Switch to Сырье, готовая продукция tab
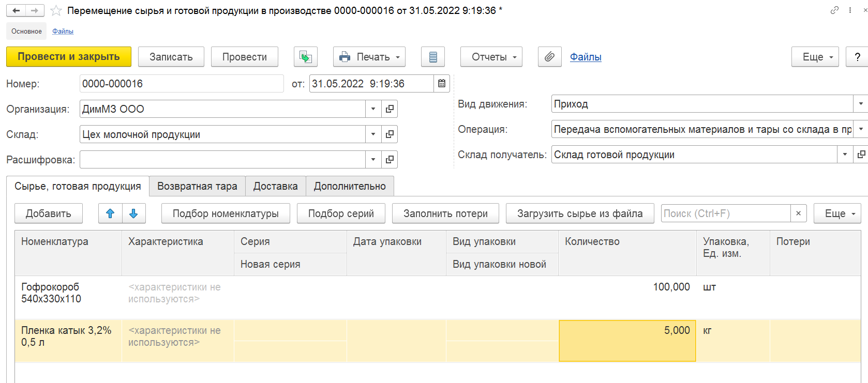Image resolution: width=868 pixels, height=383 pixels. tap(78, 186)
